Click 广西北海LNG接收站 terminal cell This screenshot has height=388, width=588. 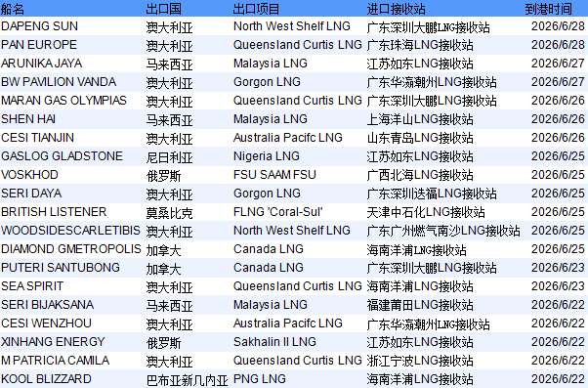[x=420, y=175]
